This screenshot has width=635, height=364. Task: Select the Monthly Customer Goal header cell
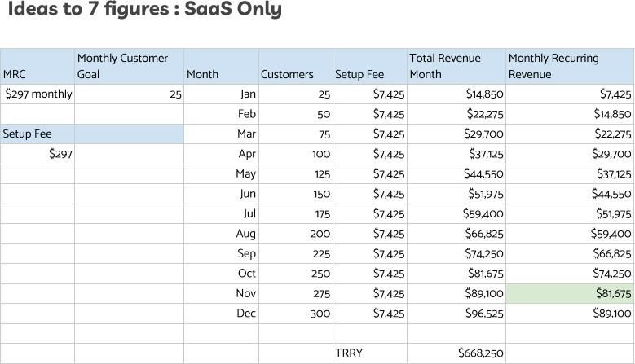(x=129, y=66)
